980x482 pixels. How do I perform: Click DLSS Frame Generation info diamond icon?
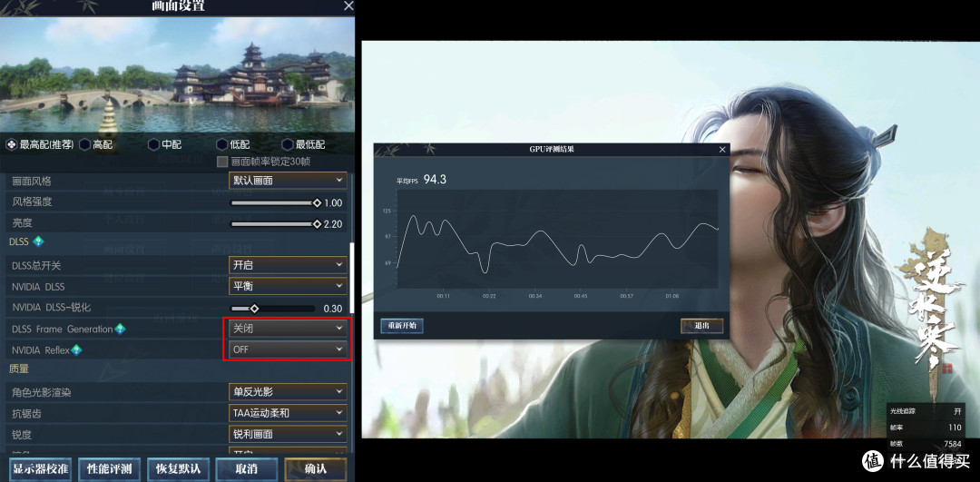(120, 329)
